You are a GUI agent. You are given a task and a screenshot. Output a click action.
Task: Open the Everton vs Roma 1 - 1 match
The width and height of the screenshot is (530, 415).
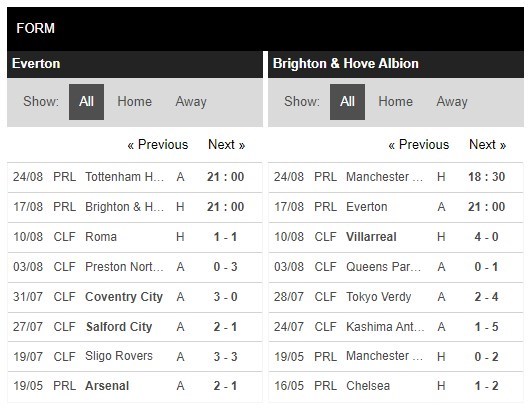[x=135, y=237]
